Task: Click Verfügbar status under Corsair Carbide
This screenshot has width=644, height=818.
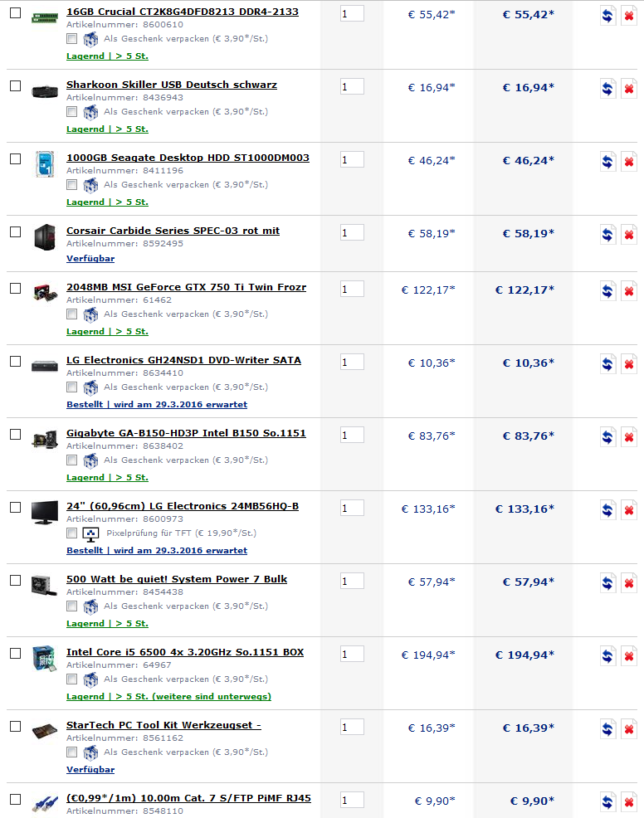Action: 90,258
